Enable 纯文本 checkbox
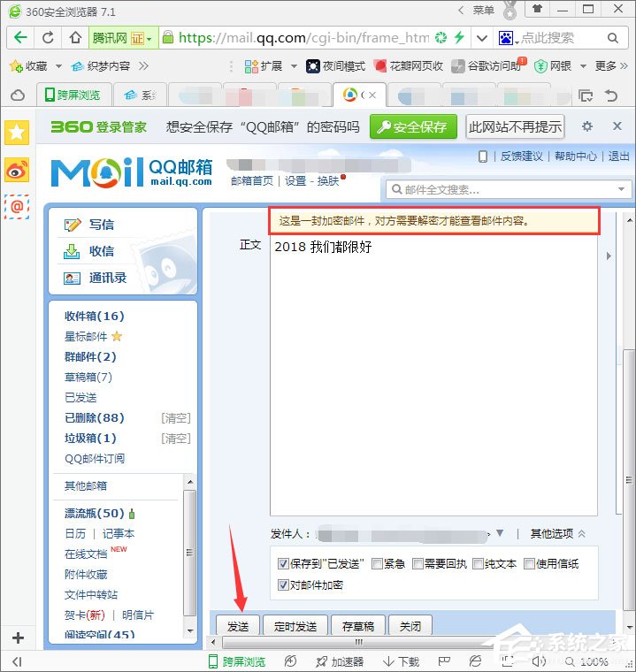This screenshot has height=672, width=636. coord(478,563)
